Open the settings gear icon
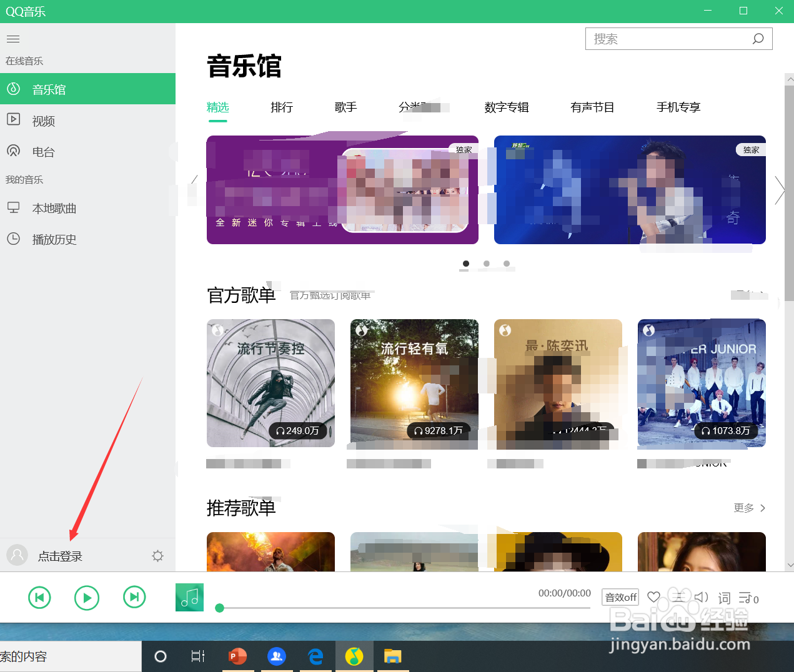The height and width of the screenshot is (672, 794). (157, 556)
